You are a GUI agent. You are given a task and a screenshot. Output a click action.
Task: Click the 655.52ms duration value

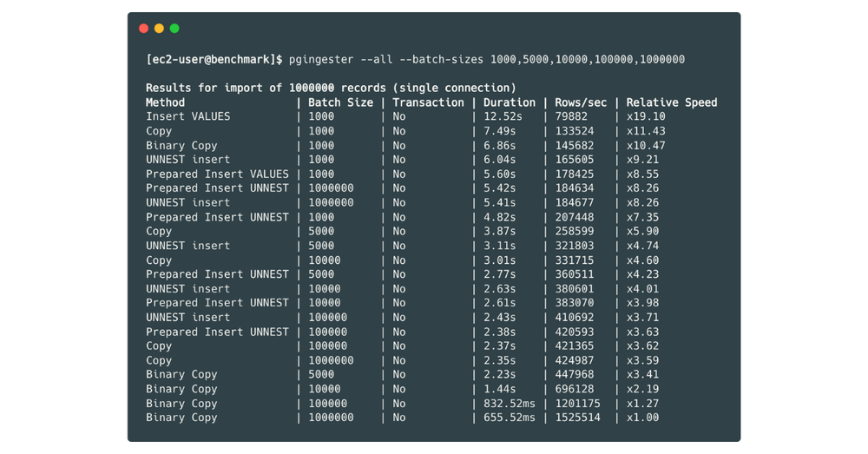(x=510, y=418)
